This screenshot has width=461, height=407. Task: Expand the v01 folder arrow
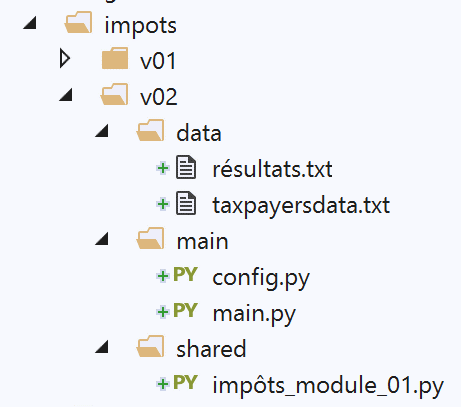pyautogui.click(x=65, y=58)
